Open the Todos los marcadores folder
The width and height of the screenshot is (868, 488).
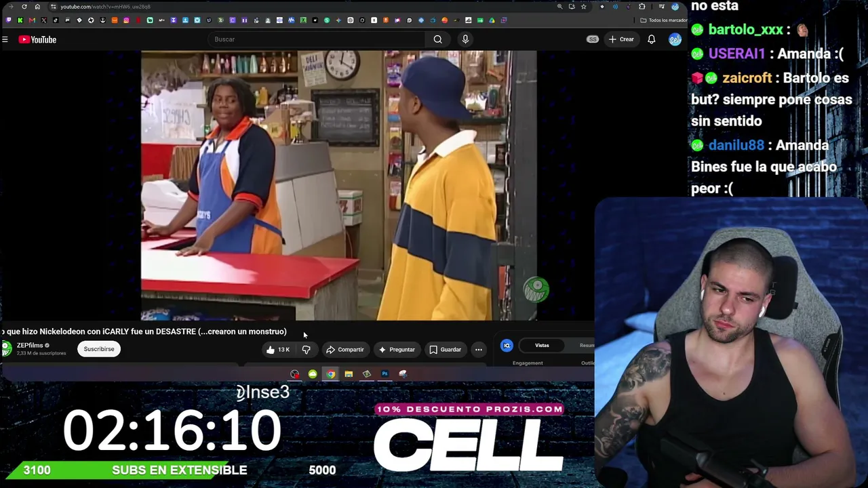pyautogui.click(x=664, y=20)
